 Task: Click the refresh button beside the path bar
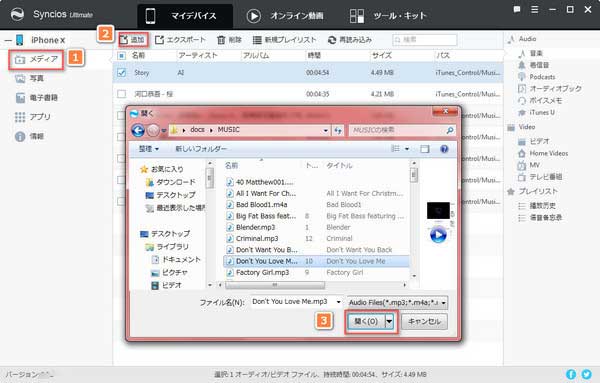point(338,130)
